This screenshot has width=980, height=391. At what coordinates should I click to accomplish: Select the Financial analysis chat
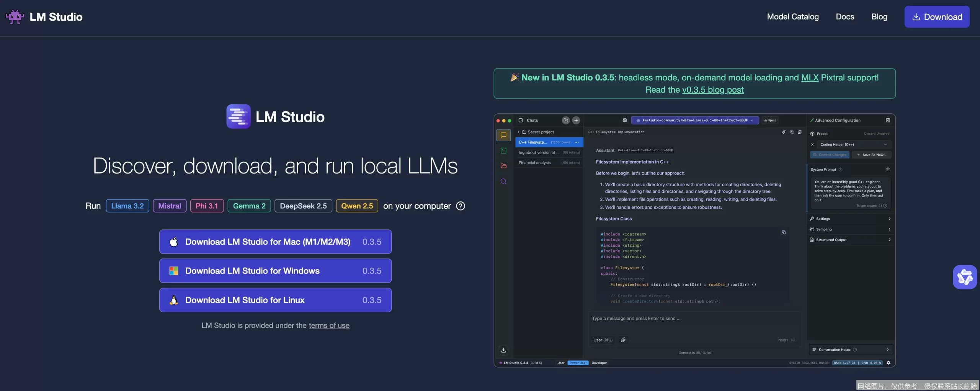tap(549, 163)
